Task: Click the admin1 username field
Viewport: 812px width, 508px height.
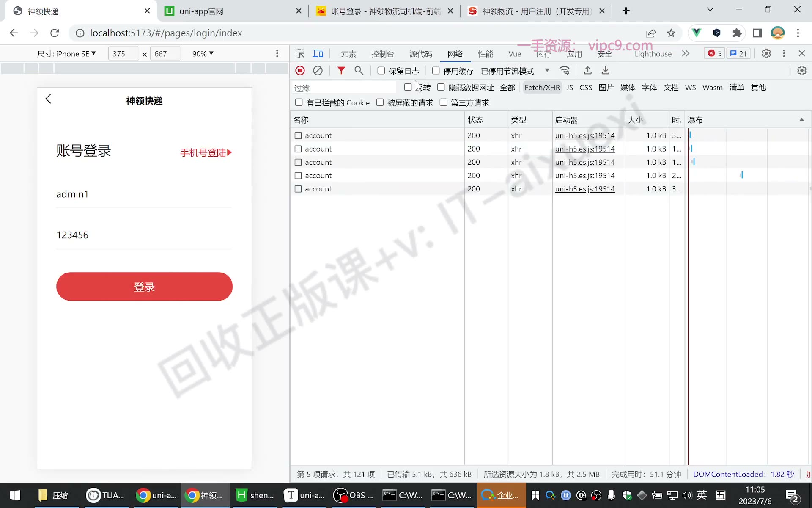Action: pos(144,194)
